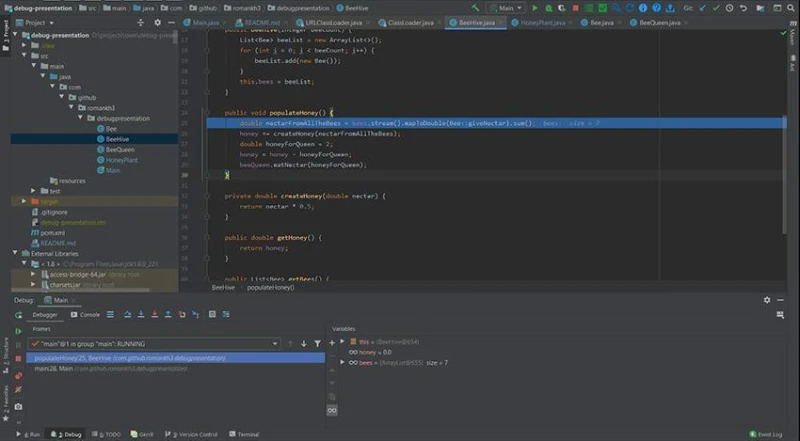This screenshot has height=441, width=800.
Task: Open the Terminal tool window button
Action: (245, 435)
